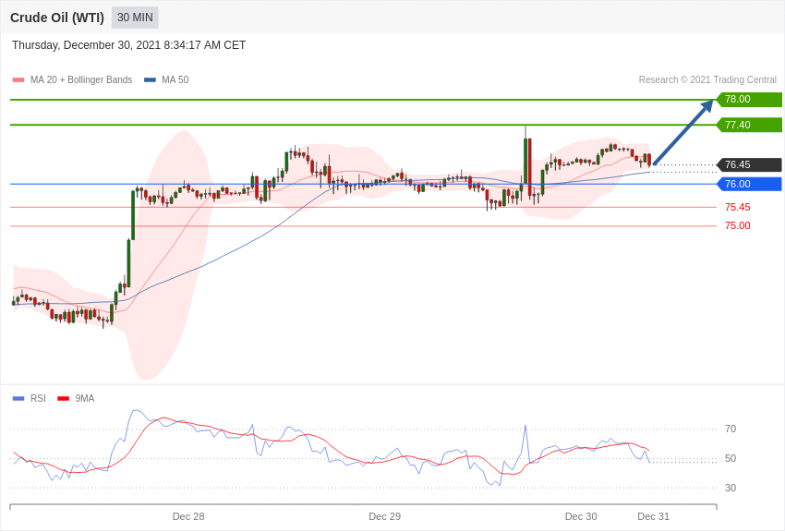Click the blue upward trend arrow
Viewport: 785px width, 532px height.
pyautogui.click(x=682, y=132)
